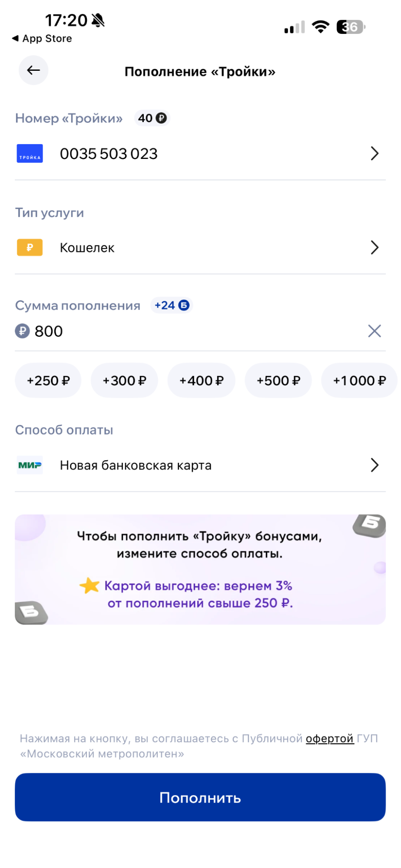Open payment method selection chevron
401x868 pixels.
point(374,465)
